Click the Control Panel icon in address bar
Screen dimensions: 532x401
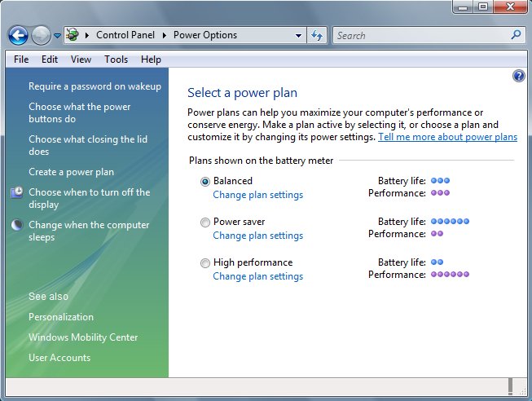[73, 35]
